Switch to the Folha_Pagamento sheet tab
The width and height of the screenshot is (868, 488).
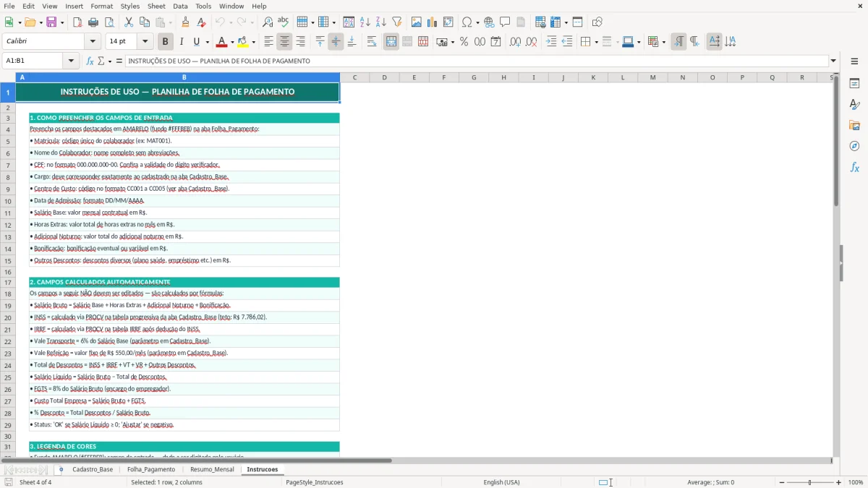tap(151, 470)
